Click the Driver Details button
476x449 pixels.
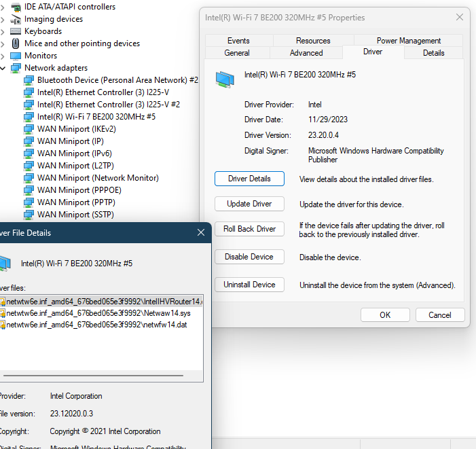click(x=249, y=179)
